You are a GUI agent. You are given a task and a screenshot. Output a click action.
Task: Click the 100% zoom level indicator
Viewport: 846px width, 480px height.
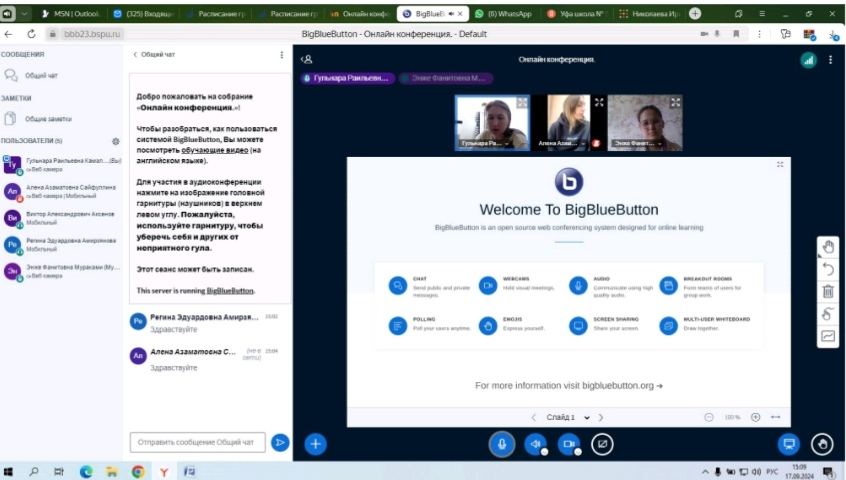[x=732, y=417]
